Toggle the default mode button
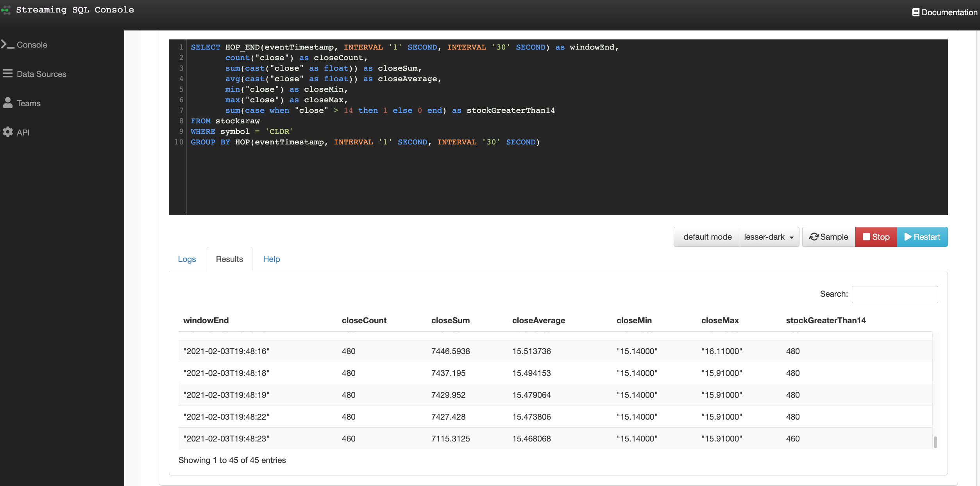Screen dimensions: 980x486 tap(707, 237)
